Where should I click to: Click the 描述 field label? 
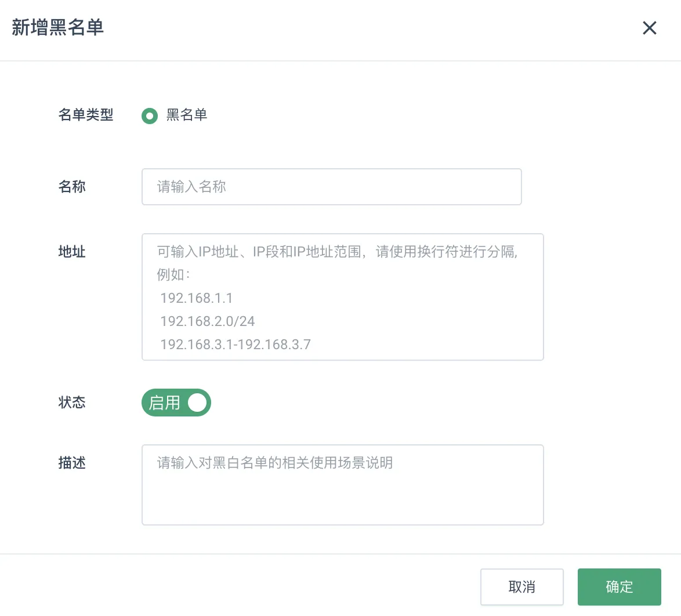tap(72, 463)
